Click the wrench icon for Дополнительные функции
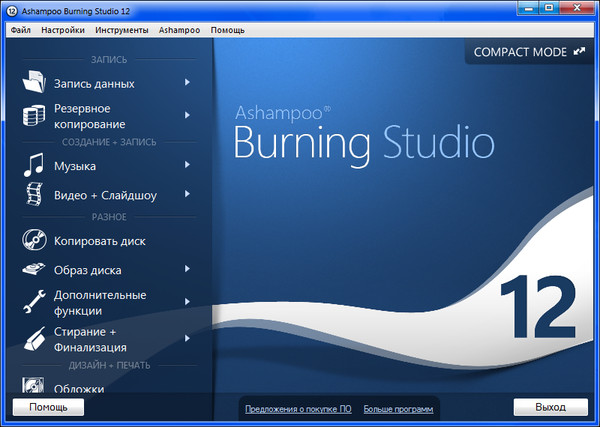This screenshot has width=600, height=427. point(35,301)
